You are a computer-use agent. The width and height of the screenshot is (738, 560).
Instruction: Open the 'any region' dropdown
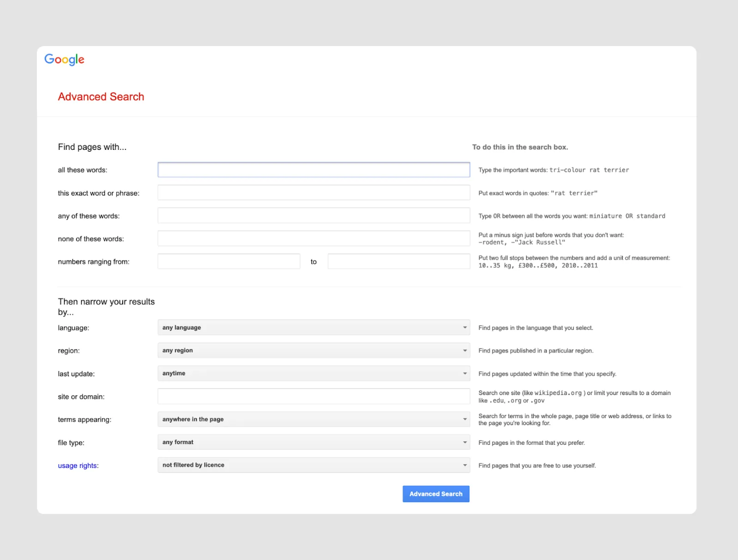pyautogui.click(x=314, y=350)
